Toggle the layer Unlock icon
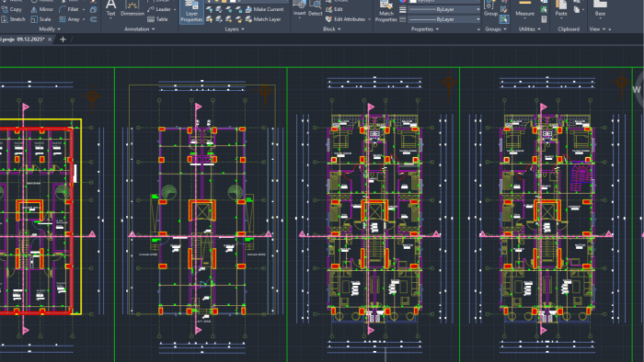The width and height of the screenshot is (644, 362). click(x=238, y=19)
